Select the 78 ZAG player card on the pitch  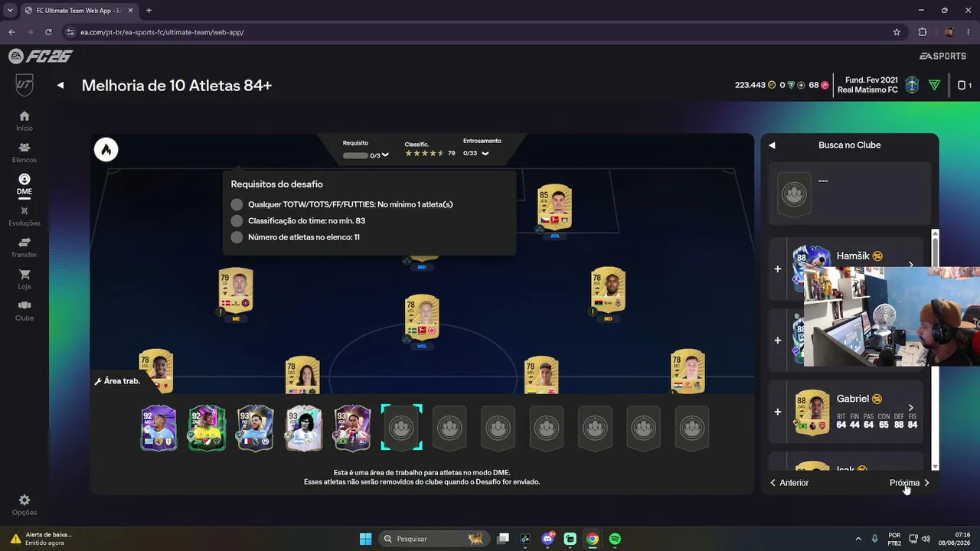(x=302, y=375)
